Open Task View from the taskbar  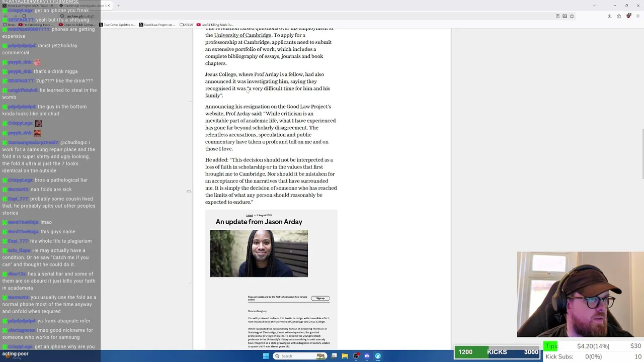click(x=334, y=356)
